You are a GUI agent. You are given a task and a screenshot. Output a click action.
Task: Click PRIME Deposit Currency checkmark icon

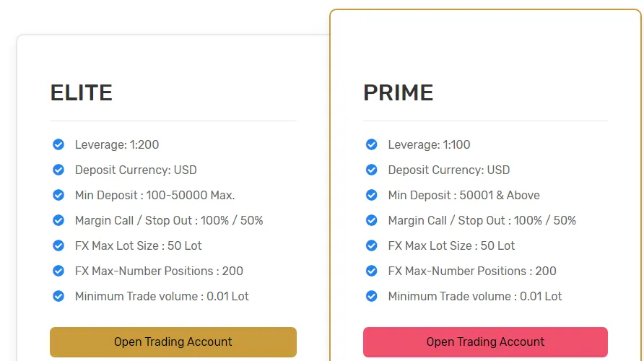tap(372, 170)
